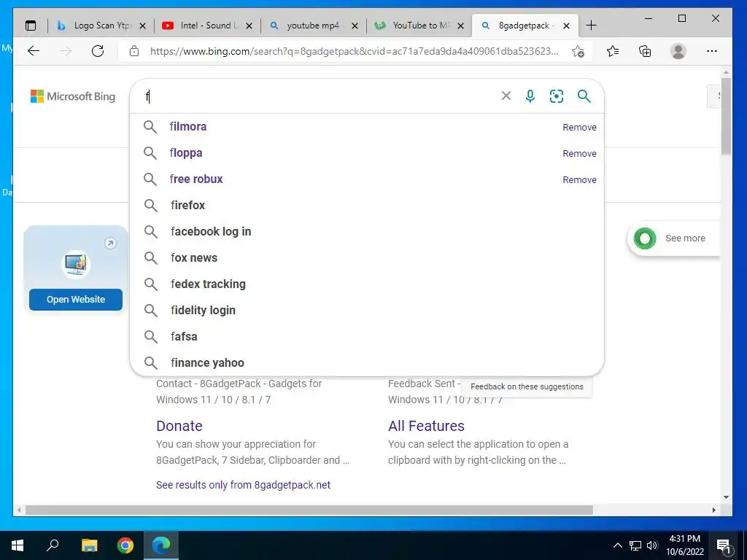Choose the fox news suggestion
Image resolution: width=747 pixels, height=560 pixels.
[x=367, y=257]
